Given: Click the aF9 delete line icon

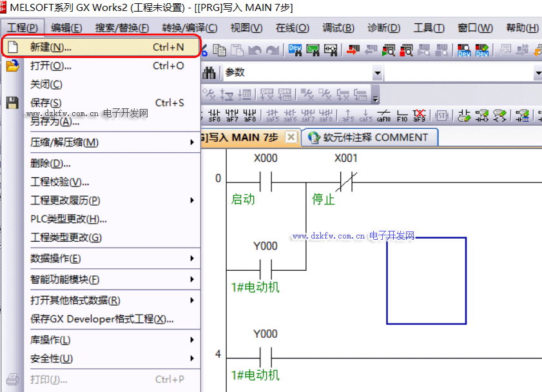Looking at the screenshot, I should [420, 115].
